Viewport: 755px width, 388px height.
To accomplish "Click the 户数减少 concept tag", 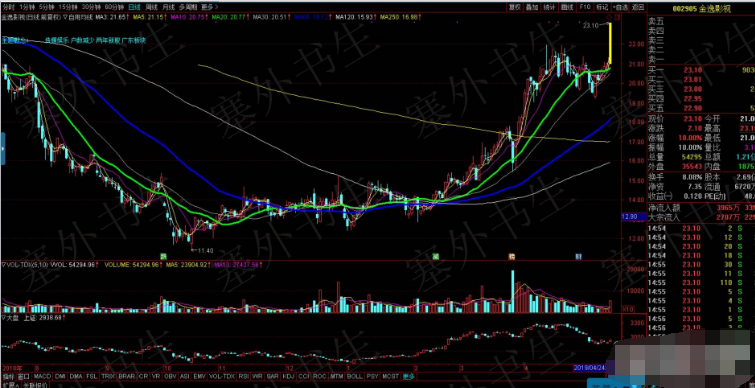I will [82, 41].
